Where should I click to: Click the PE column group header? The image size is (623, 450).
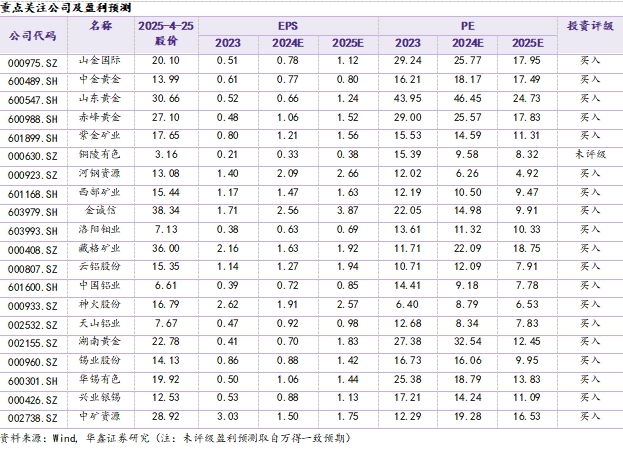[x=468, y=26]
